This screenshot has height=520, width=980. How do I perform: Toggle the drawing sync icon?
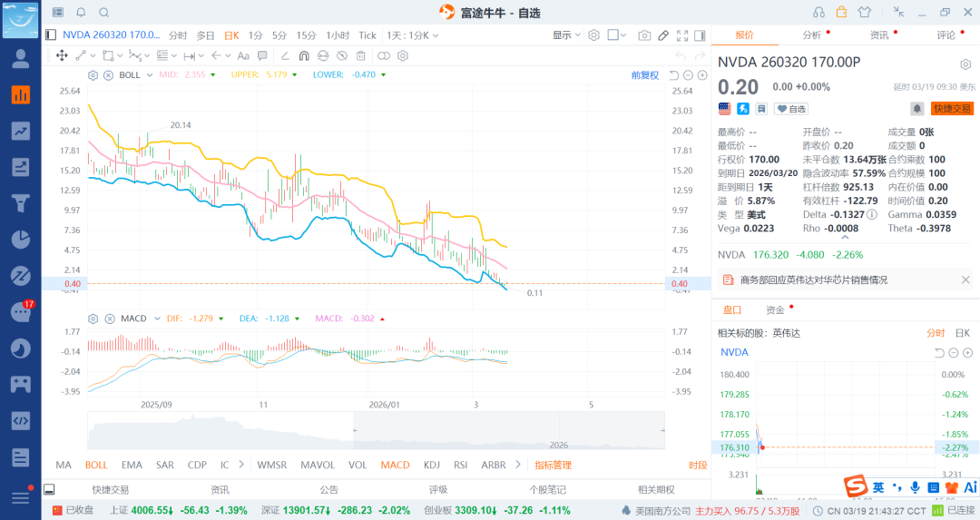click(322, 55)
